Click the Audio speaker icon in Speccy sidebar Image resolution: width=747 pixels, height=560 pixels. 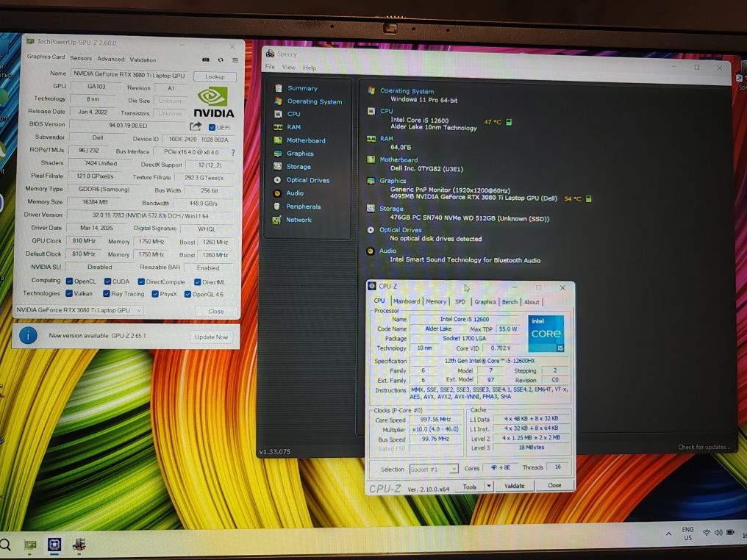[276, 193]
